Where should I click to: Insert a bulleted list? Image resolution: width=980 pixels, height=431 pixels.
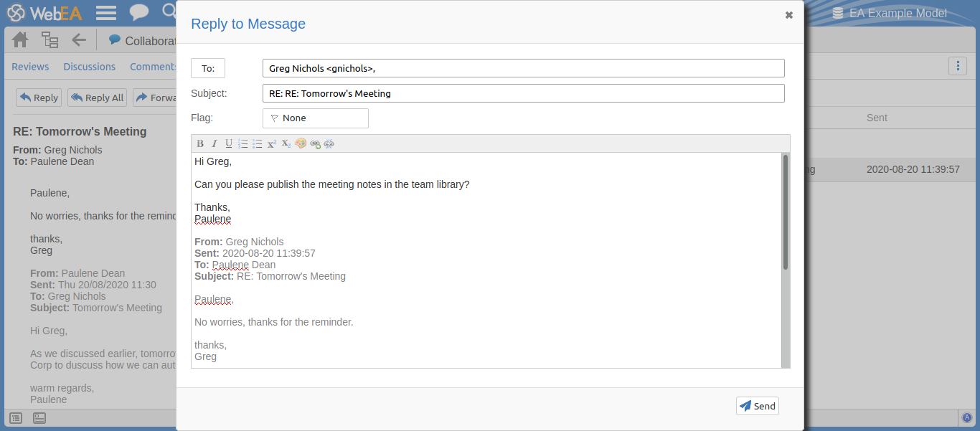(x=258, y=143)
